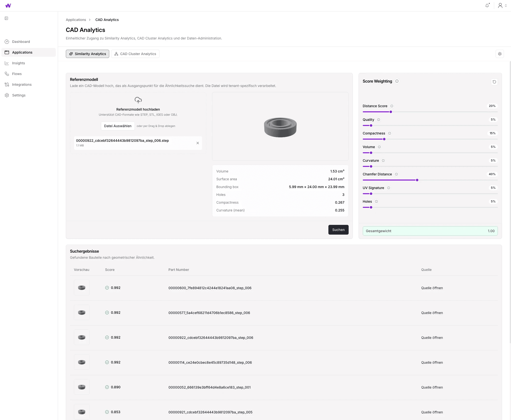
Task: Navigate to Insights in the sidebar
Action: click(x=19, y=63)
